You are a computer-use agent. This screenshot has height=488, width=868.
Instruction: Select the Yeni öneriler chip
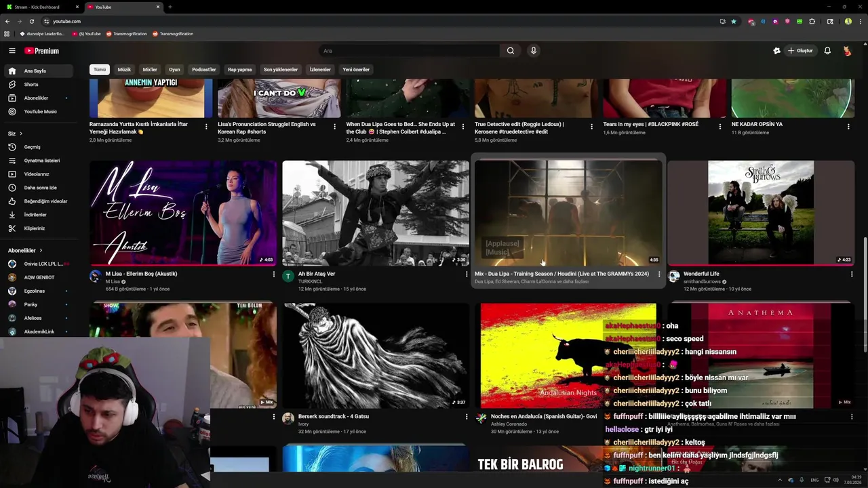[356, 69]
